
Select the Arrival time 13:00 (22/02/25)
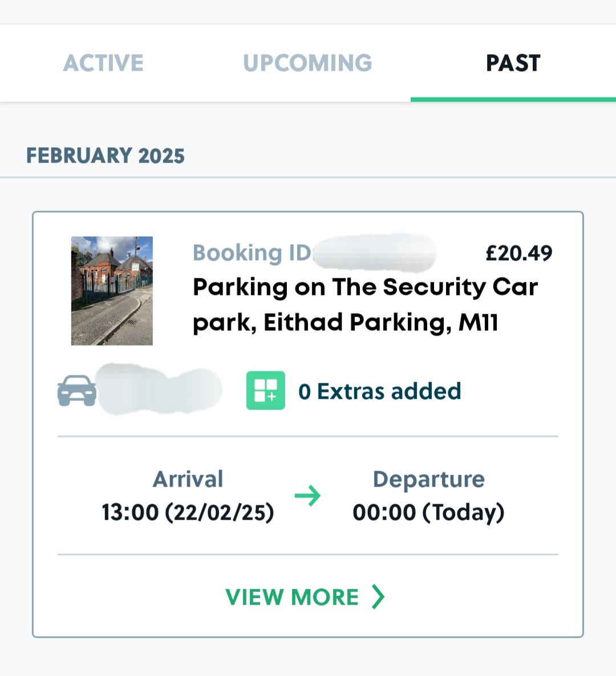pos(188,512)
